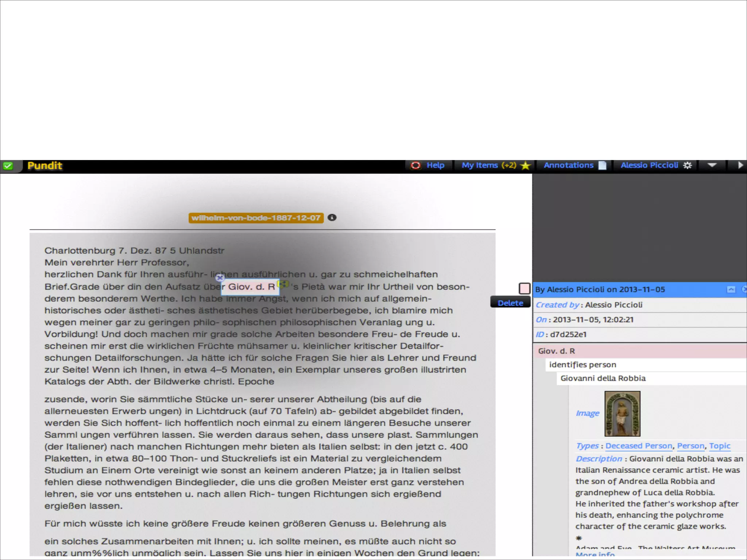
Task: Open the Pundit toolbar dropdown arrow
Action: (x=712, y=165)
